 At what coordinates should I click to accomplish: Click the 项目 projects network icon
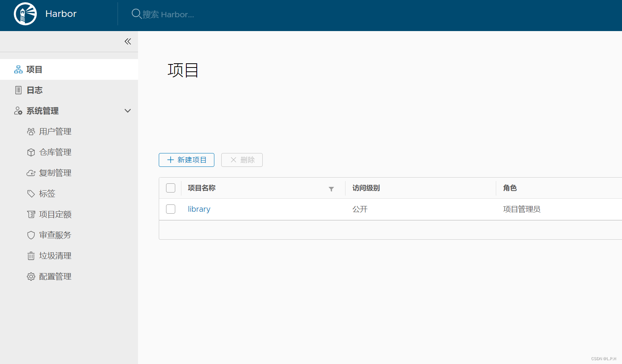click(x=18, y=69)
